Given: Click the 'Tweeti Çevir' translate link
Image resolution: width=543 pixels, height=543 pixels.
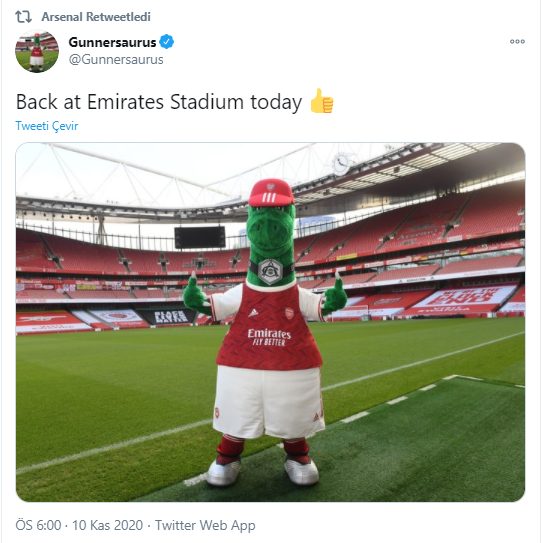Looking at the screenshot, I should pyautogui.click(x=47, y=126).
